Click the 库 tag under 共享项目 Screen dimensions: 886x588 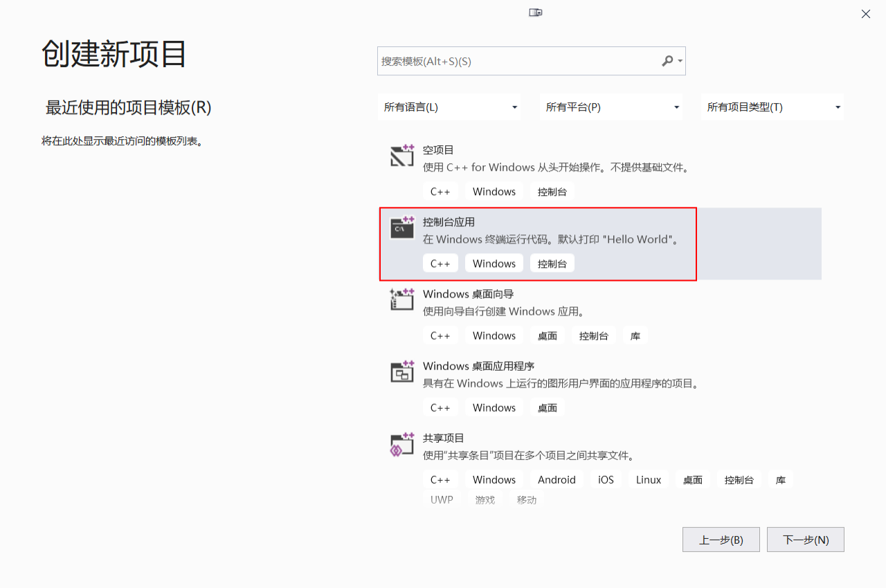[781, 479]
